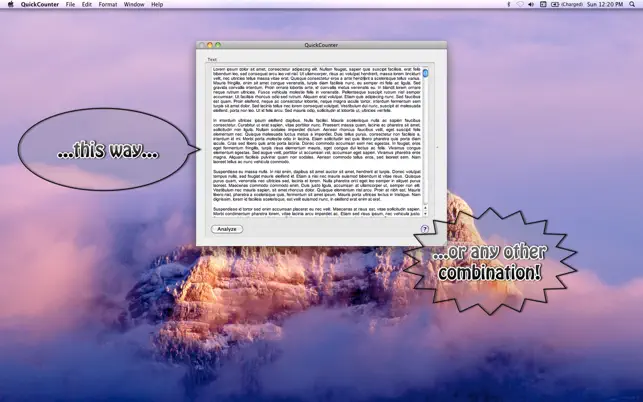The width and height of the screenshot is (643, 402).
Task: Click the date icon beside the battery
Action: pos(543,5)
